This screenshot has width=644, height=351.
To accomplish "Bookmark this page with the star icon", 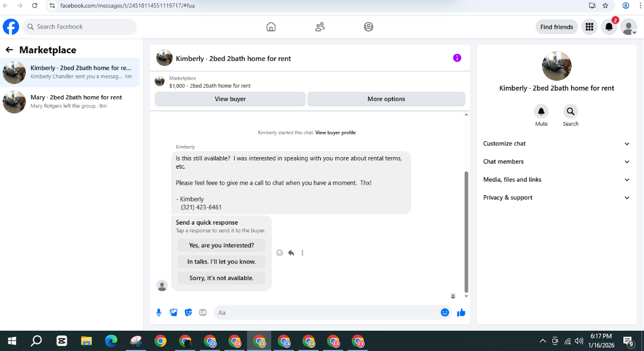I will click(606, 5).
